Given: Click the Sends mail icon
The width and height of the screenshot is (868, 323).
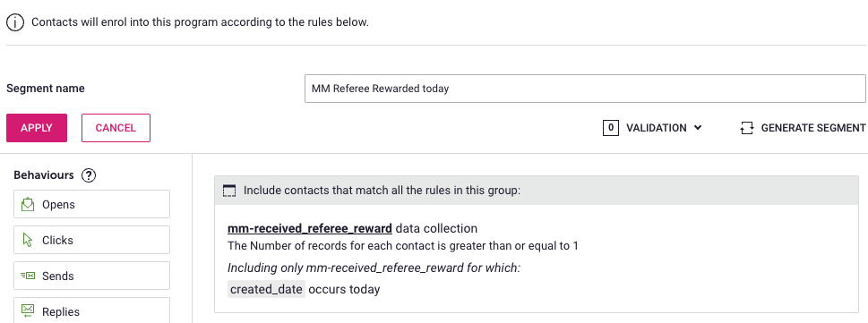Looking at the screenshot, I should [28, 276].
